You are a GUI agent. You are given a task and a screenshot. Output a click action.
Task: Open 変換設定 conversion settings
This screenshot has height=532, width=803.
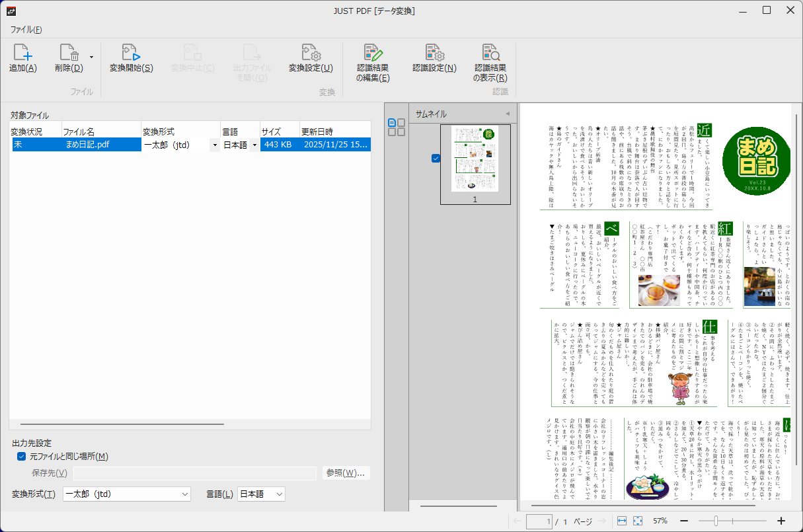coord(311,54)
